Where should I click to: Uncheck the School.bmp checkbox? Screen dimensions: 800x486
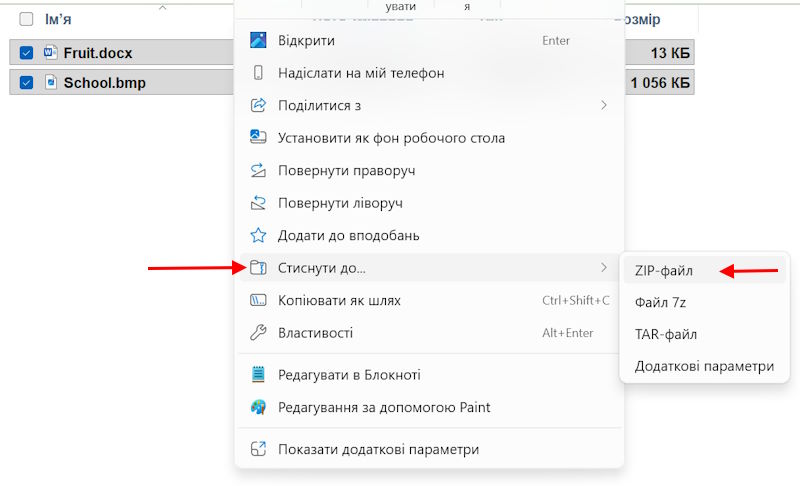point(27,83)
